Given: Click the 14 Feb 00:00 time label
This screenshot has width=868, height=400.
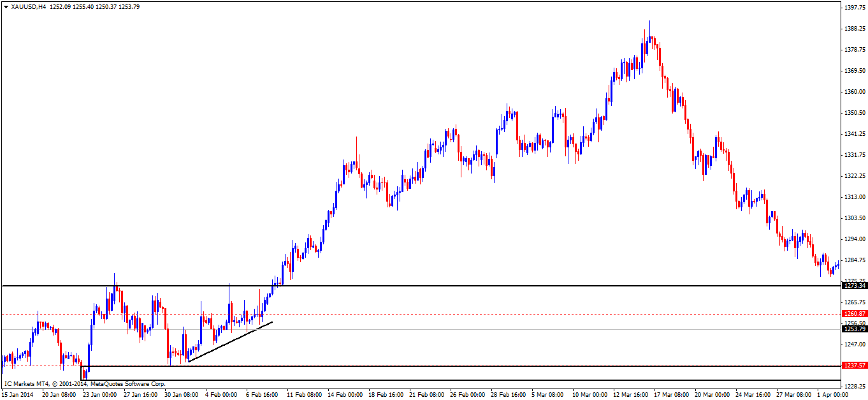Looking at the screenshot, I should pyautogui.click(x=345, y=395).
